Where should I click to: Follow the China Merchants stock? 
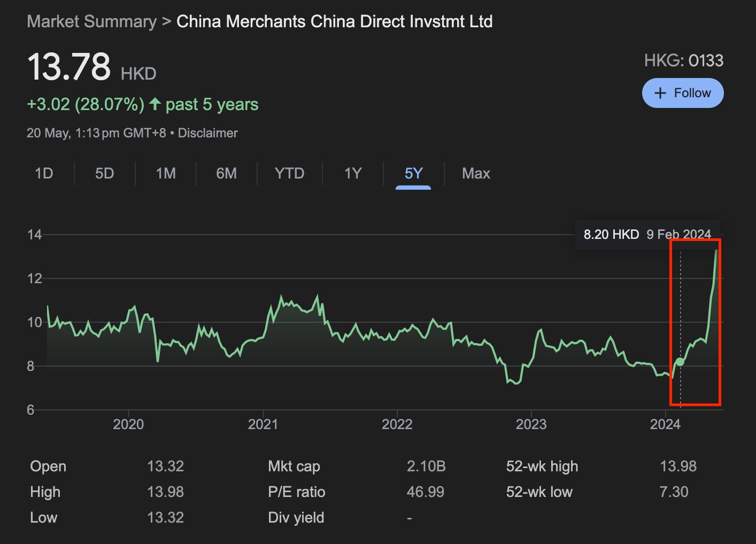pos(683,93)
